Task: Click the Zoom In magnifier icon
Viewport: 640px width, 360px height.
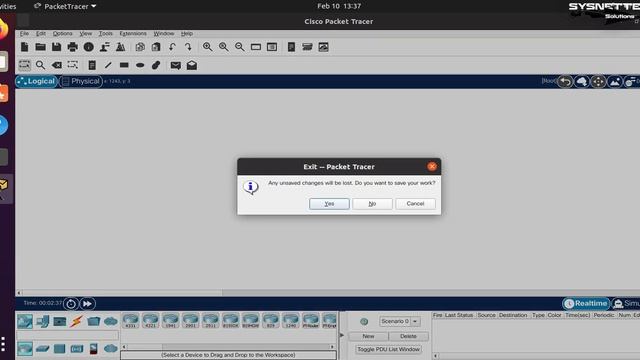Action: click(207, 47)
